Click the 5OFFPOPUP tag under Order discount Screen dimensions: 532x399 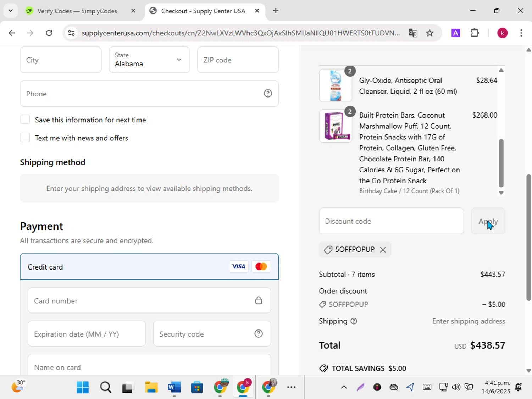click(344, 304)
